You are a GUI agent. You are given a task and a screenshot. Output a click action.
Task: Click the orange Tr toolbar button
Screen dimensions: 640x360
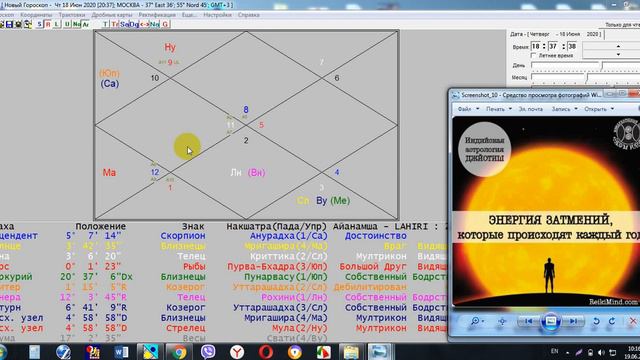[115, 24]
